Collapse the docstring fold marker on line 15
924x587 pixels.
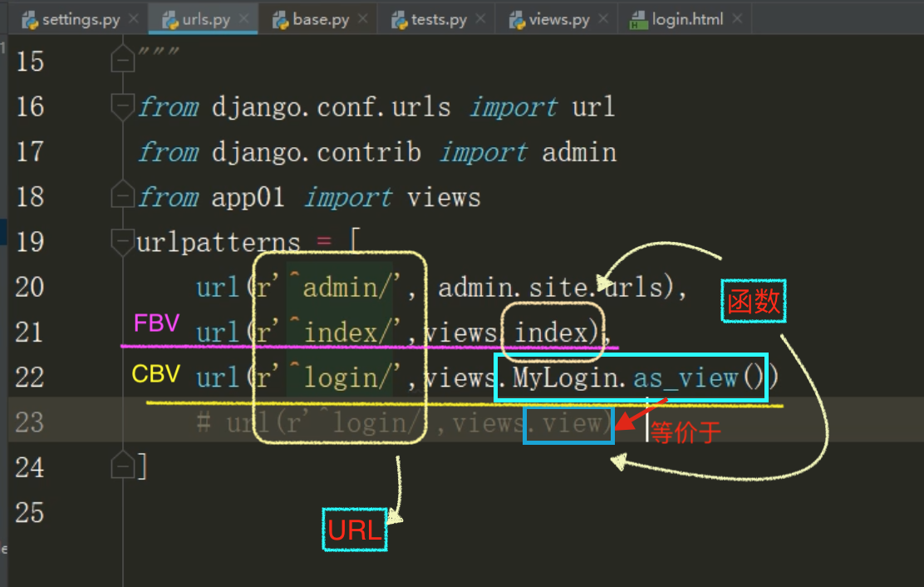pos(123,62)
